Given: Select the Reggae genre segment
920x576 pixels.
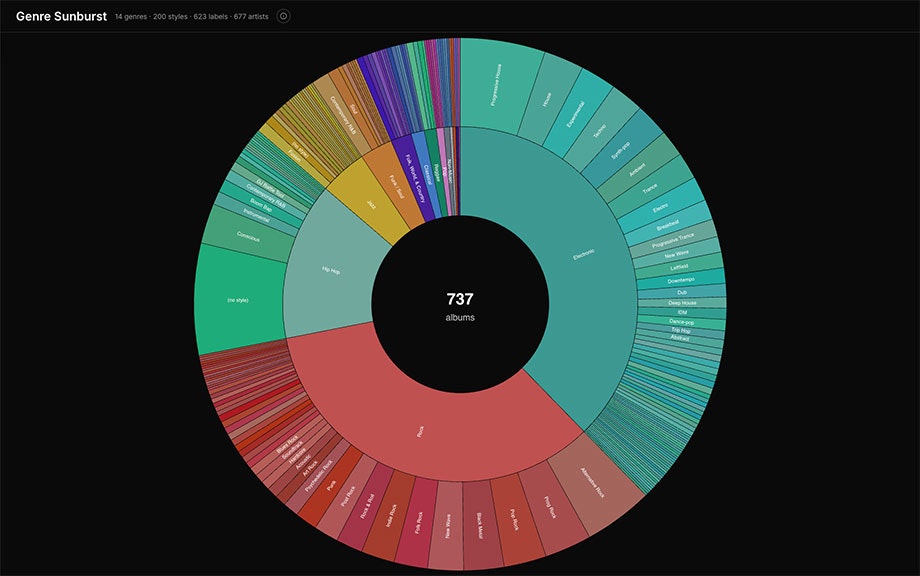Looking at the screenshot, I should tap(437, 171).
